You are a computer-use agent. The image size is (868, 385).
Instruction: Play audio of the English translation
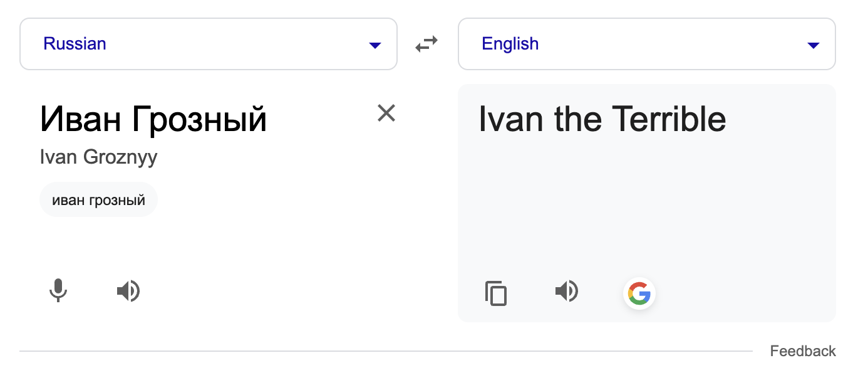pyautogui.click(x=567, y=291)
